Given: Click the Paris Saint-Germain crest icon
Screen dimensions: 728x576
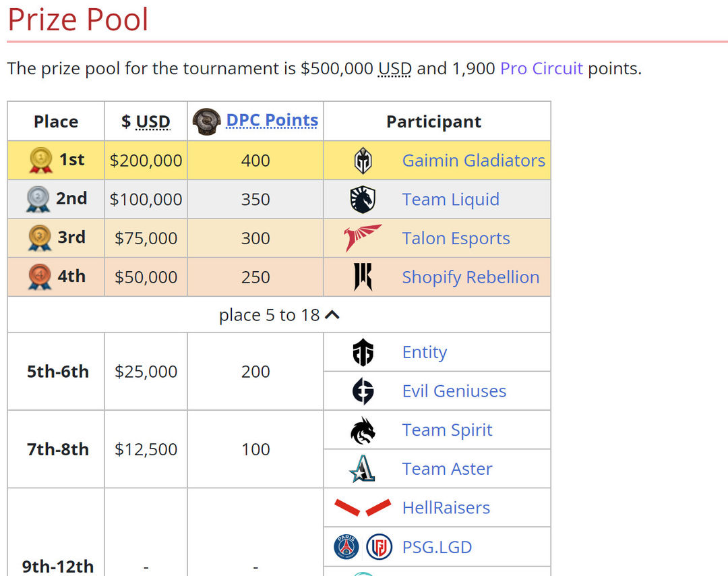Looking at the screenshot, I should (346, 547).
